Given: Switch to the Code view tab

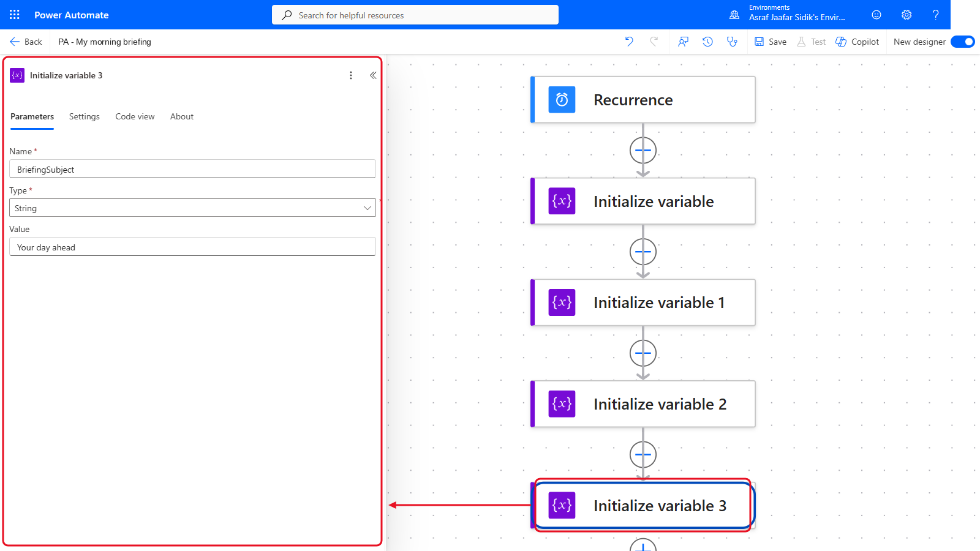Looking at the screenshot, I should (x=135, y=116).
